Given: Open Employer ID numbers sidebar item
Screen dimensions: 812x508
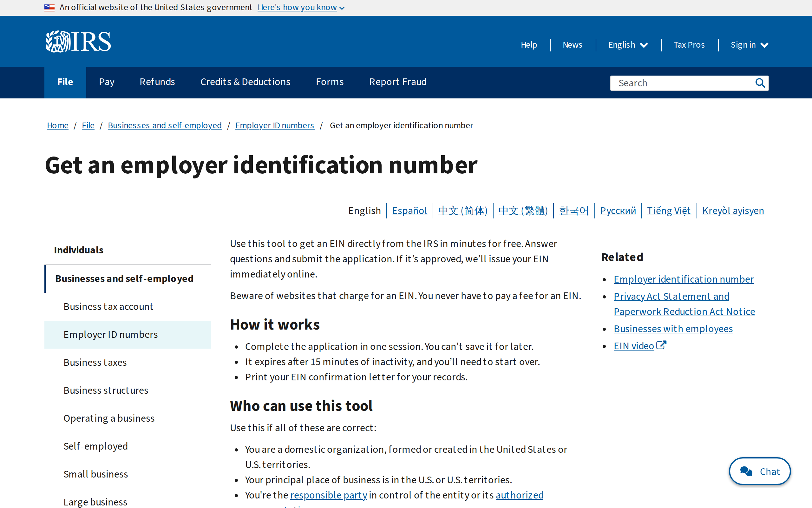Looking at the screenshot, I should point(128,334).
